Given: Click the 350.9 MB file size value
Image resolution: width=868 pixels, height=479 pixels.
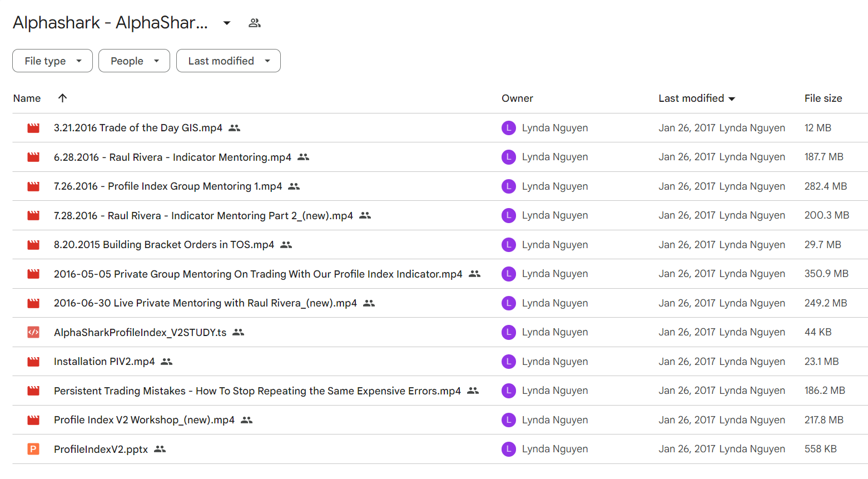Looking at the screenshot, I should (826, 274).
